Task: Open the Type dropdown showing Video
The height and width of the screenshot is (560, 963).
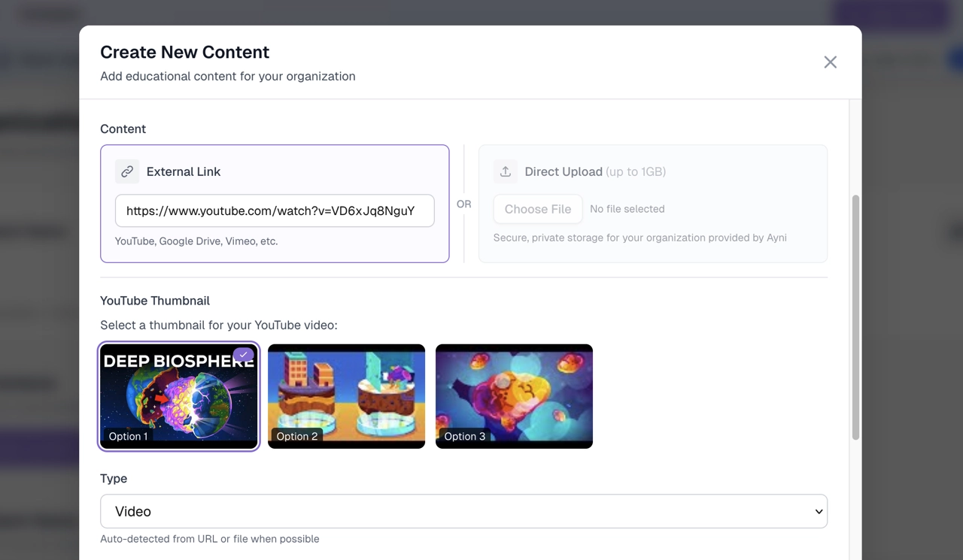Action: (463, 511)
